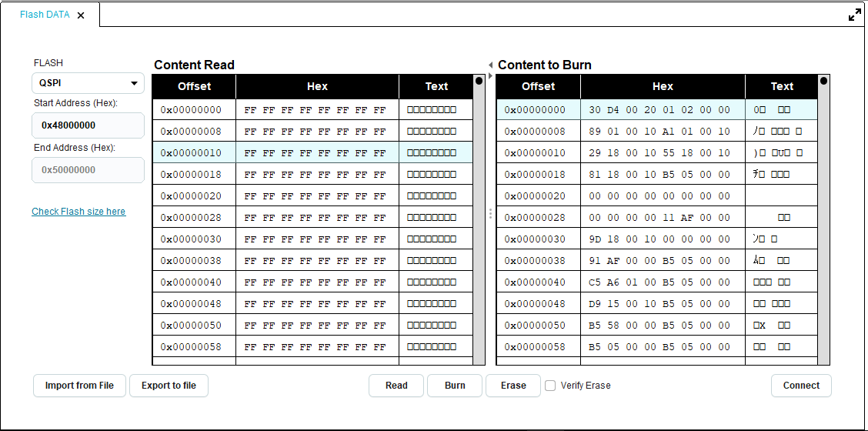Click Content Read text cell at 0x00000030
The height and width of the screenshot is (431, 868).
coord(436,239)
